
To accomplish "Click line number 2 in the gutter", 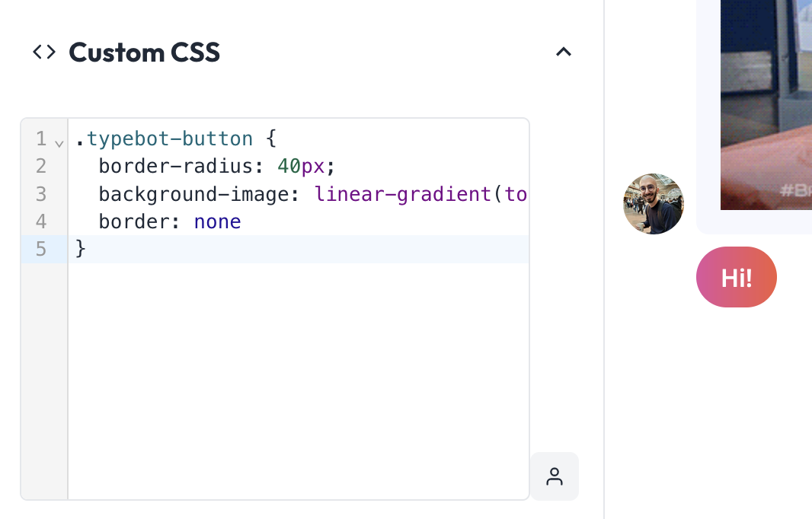I will pos(41,167).
